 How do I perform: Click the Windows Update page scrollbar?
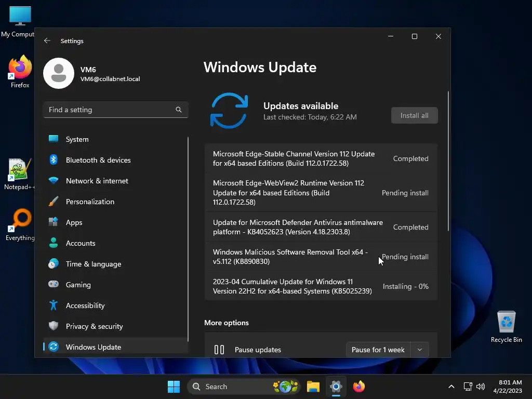[448, 161]
